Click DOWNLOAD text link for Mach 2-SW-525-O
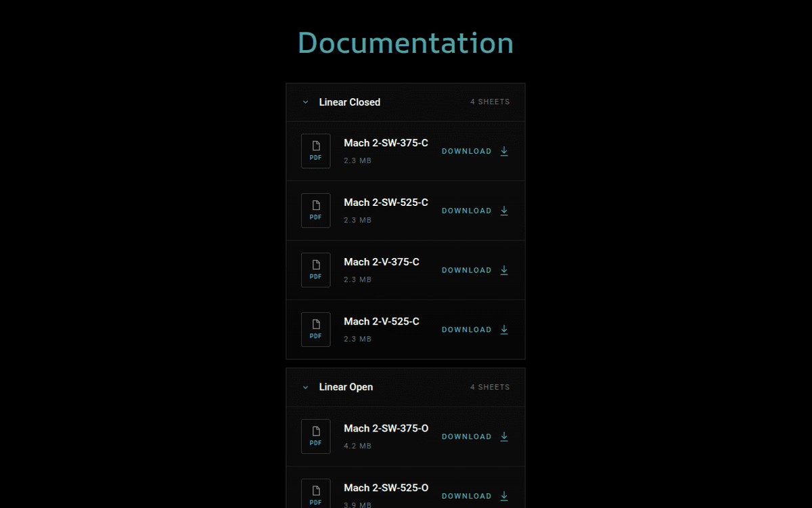The width and height of the screenshot is (812, 508). [x=467, y=497]
